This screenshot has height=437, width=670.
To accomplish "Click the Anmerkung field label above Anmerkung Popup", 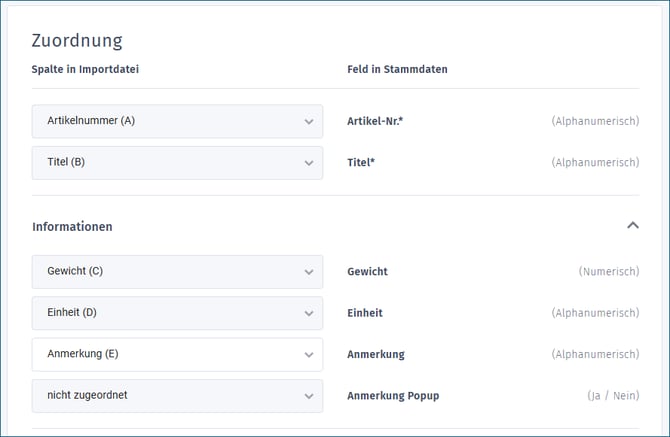I will [375, 354].
